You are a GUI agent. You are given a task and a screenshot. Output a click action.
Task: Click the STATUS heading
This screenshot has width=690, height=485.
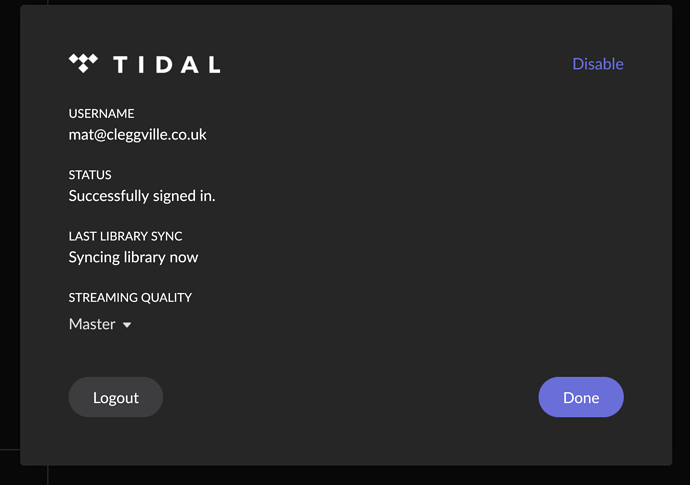tap(90, 175)
